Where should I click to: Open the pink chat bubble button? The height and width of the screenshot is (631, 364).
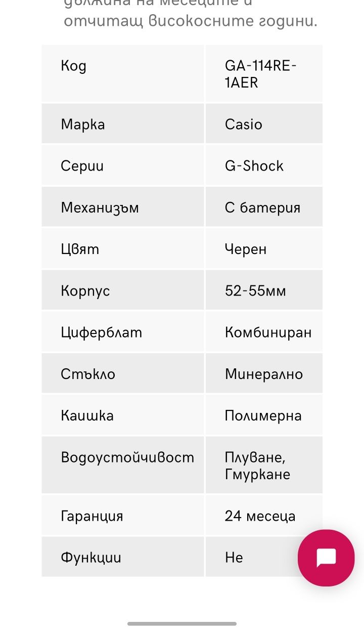tap(326, 558)
